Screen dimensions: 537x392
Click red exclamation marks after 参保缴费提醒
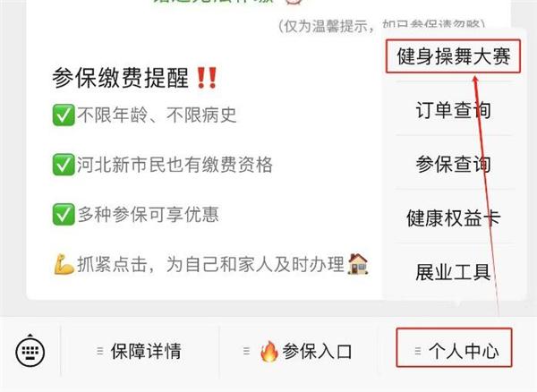pos(206,78)
